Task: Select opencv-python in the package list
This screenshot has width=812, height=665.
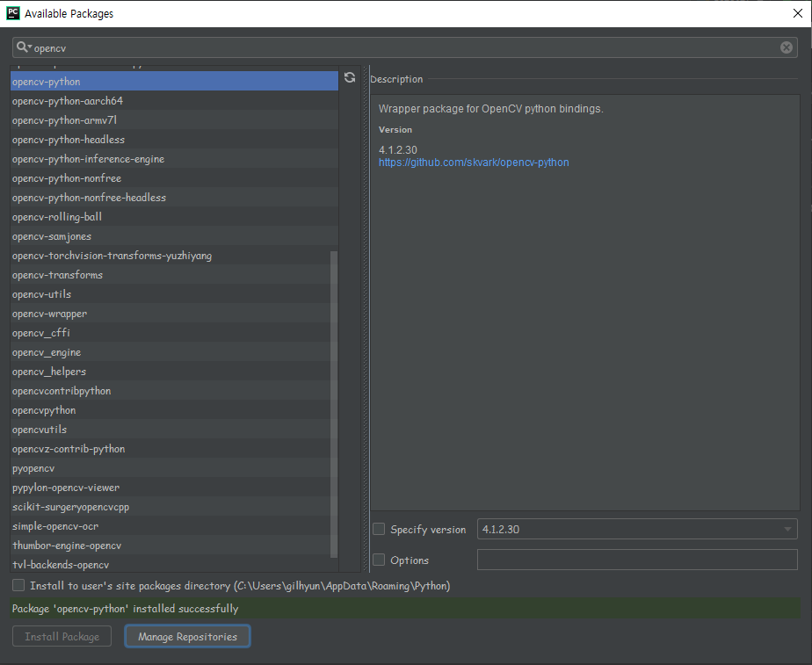Action: pyautogui.click(x=174, y=81)
